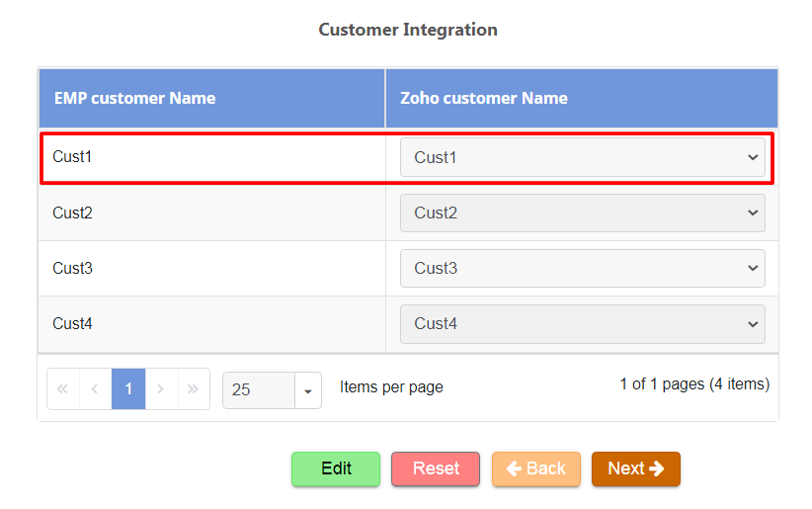Open Zoho customer dropdown for Cust3
Screen dimensions: 812x509
click(x=582, y=268)
